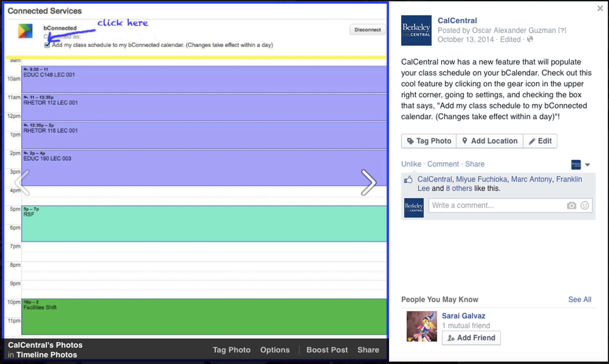Viewport: 609px width, 364px height.
Task: Select the EDUC 190 LEC 003 event
Action: pos(204,168)
